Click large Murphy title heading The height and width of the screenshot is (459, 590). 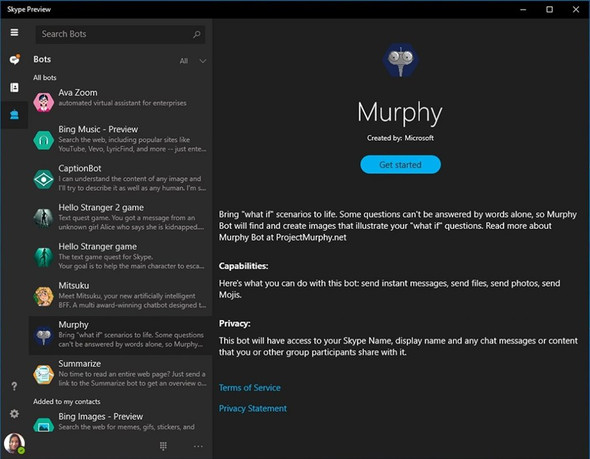tap(400, 112)
